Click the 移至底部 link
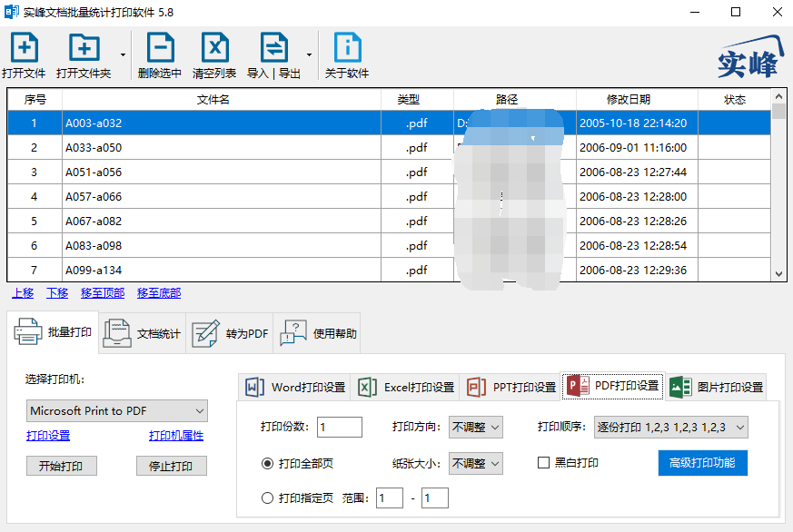 (159, 293)
